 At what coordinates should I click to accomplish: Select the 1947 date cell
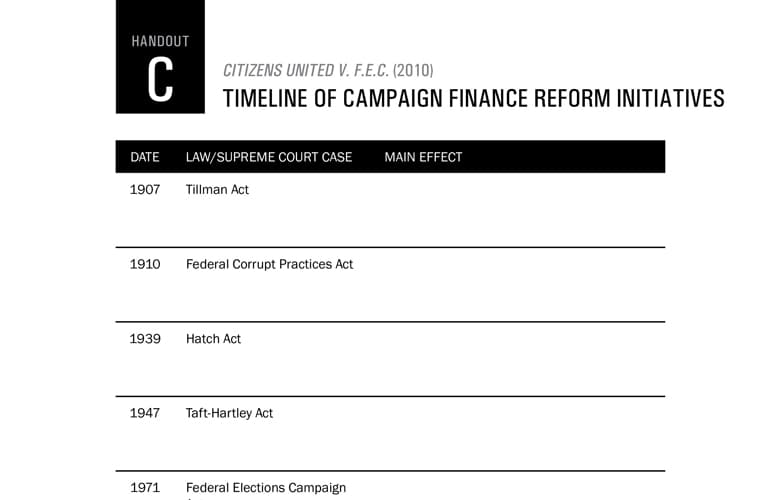145,413
